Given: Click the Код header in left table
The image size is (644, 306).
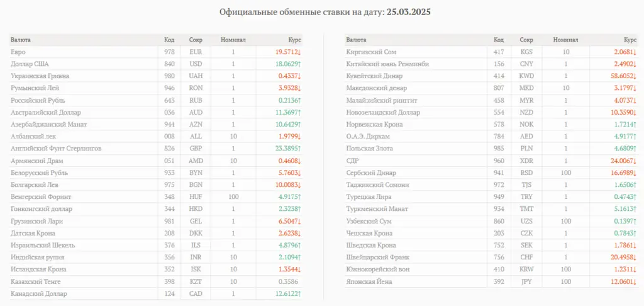Looking at the screenshot, I should [x=169, y=40].
